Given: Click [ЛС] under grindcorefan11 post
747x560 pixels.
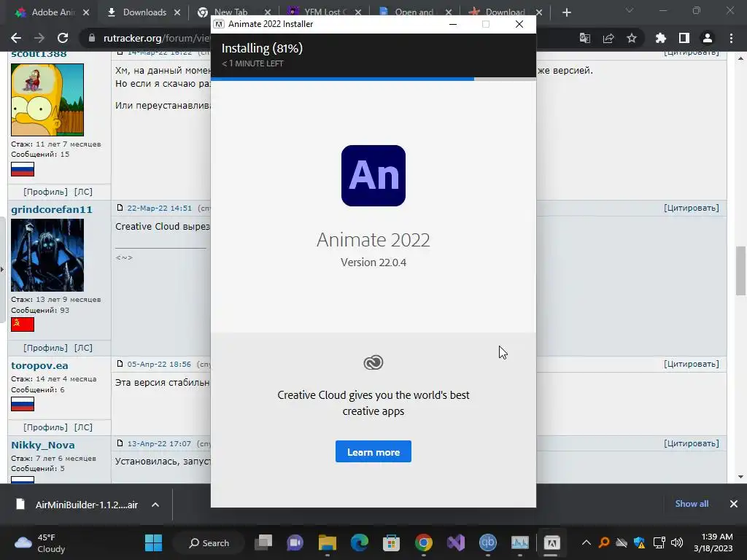Looking at the screenshot, I should (83, 348).
